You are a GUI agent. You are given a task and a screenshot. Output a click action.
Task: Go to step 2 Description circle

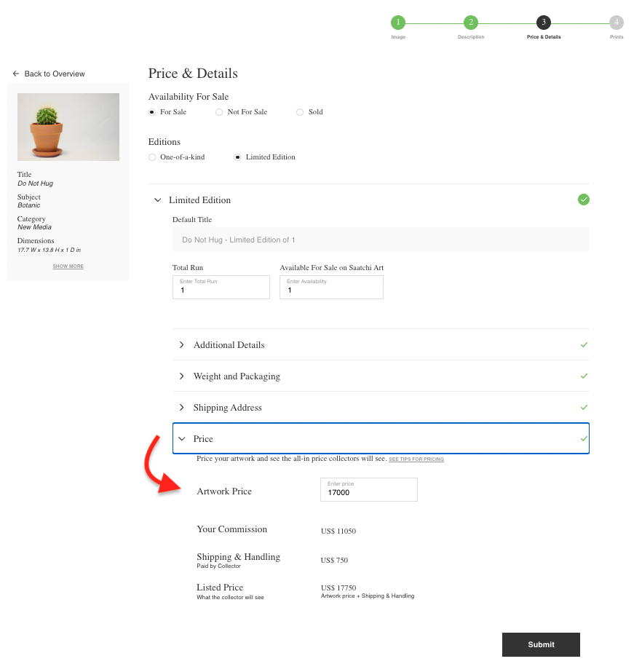click(470, 23)
